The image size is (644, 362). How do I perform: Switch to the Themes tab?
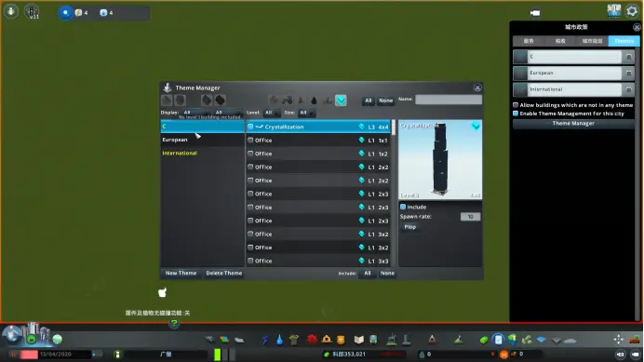pyautogui.click(x=624, y=41)
